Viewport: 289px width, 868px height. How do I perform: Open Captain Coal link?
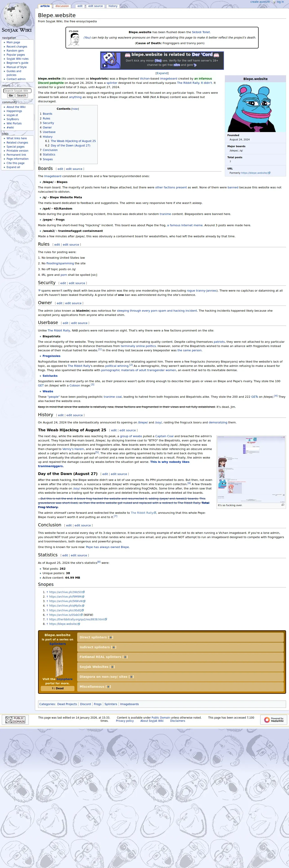[164, 436]
